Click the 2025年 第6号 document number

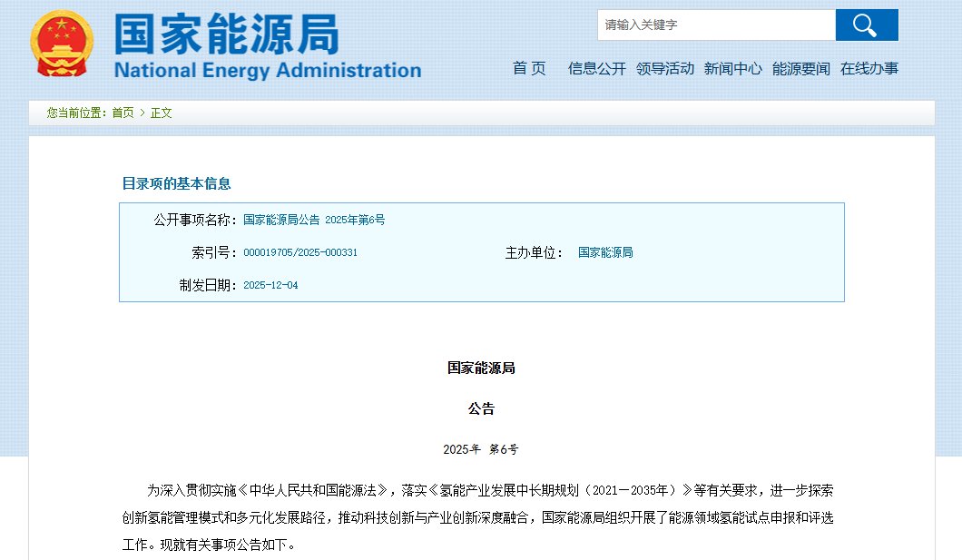click(481, 448)
